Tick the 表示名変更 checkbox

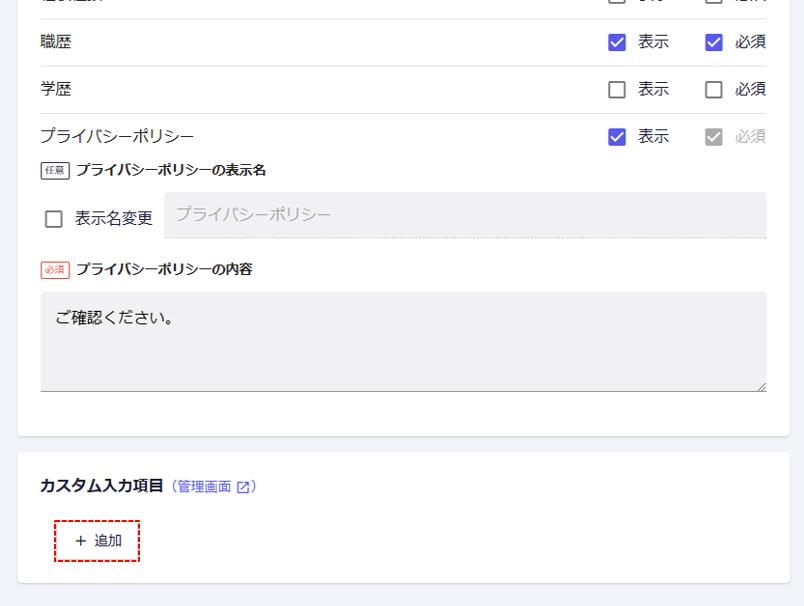(x=54, y=219)
